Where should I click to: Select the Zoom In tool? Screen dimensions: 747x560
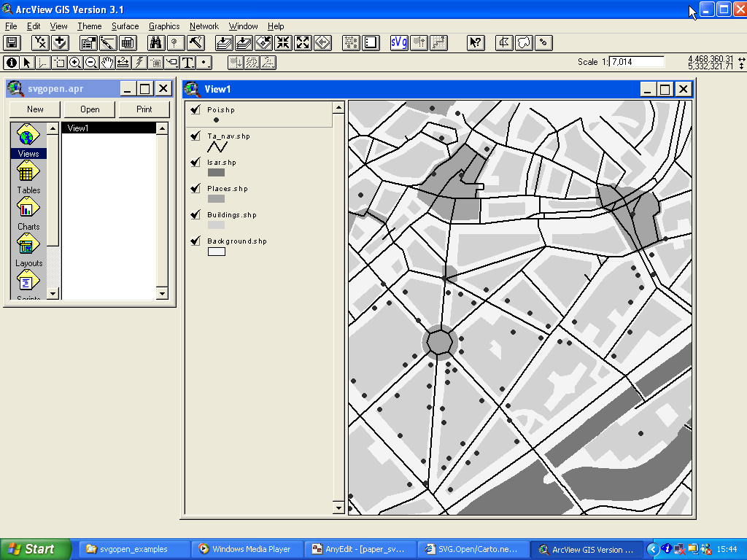pyautogui.click(x=75, y=63)
